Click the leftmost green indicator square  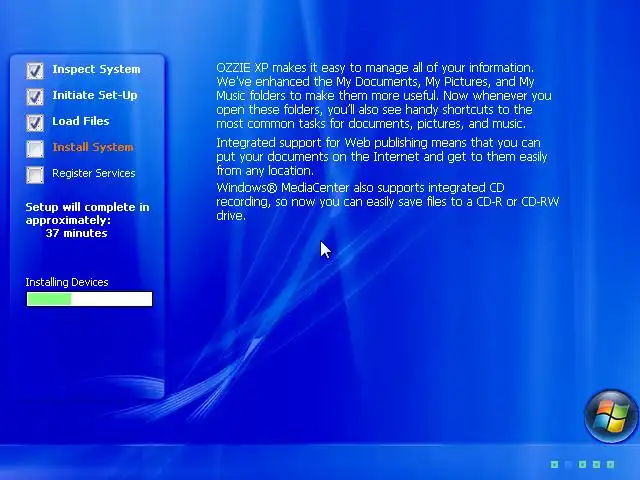tap(554, 464)
